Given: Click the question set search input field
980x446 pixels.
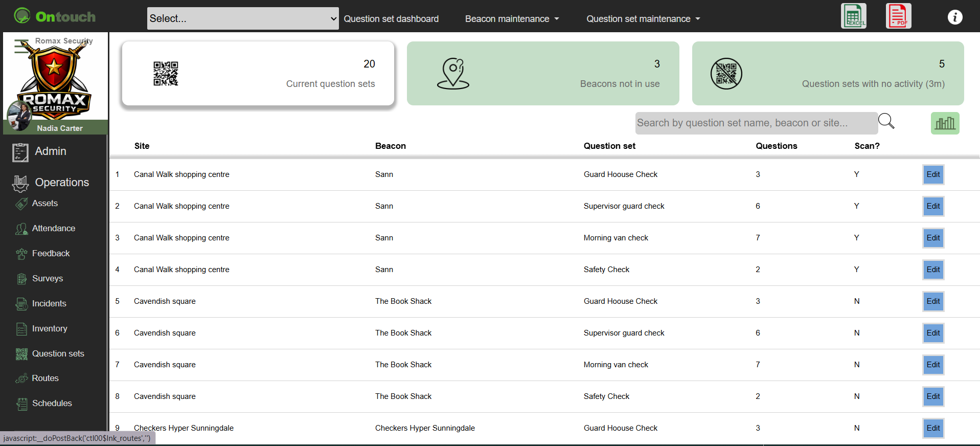Looking at the screenshot, I should coord(756,123).
